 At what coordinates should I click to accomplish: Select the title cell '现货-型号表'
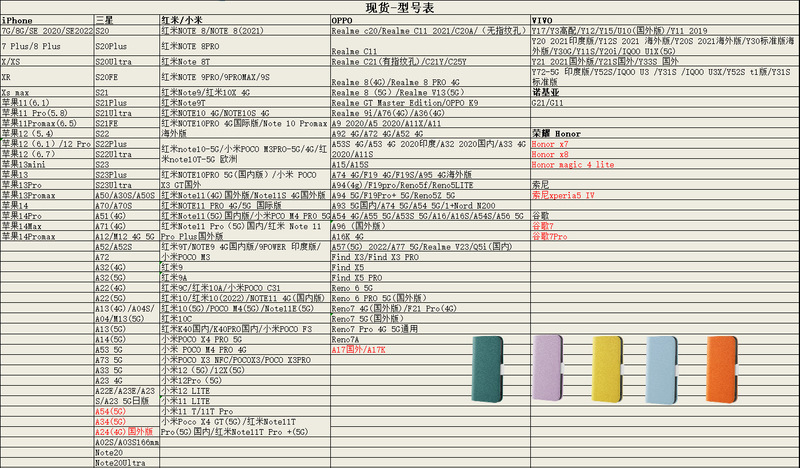point(400,8)
